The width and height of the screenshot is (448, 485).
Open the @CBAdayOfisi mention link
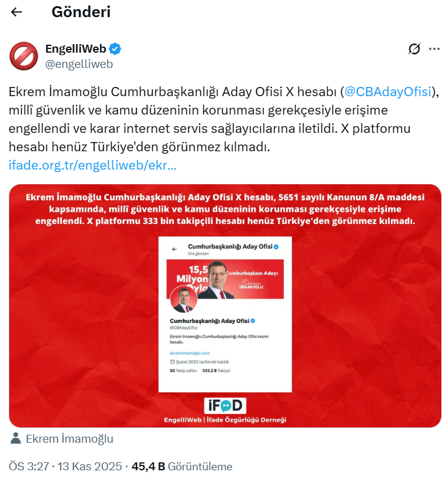387,92
